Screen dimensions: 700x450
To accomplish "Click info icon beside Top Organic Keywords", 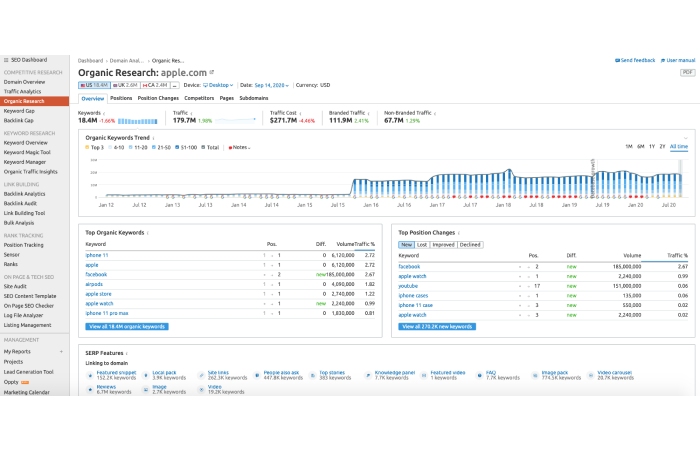I will pos(148,233).
